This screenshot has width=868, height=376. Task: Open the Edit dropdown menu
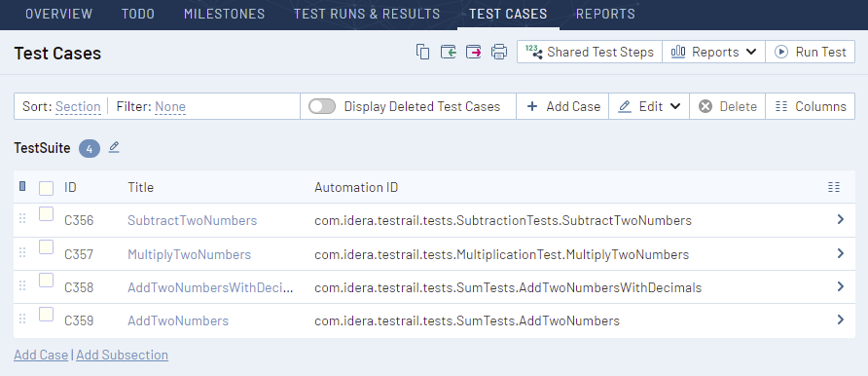pyautogui.click(x=649, y=106)
